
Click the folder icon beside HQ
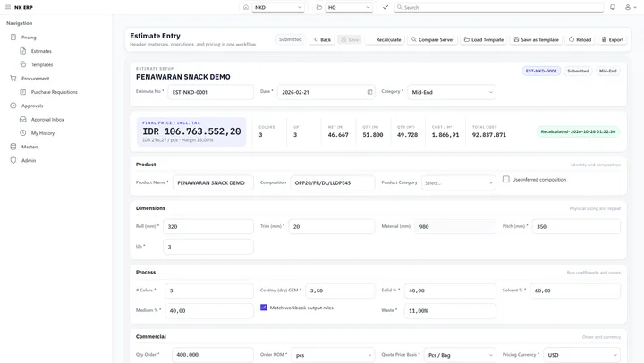point(318,7)
